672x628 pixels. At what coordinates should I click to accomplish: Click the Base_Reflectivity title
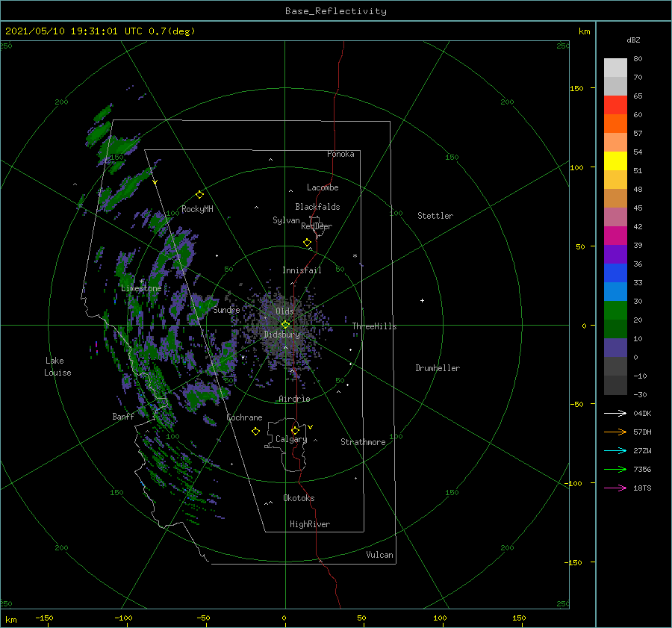pos(336,11)
